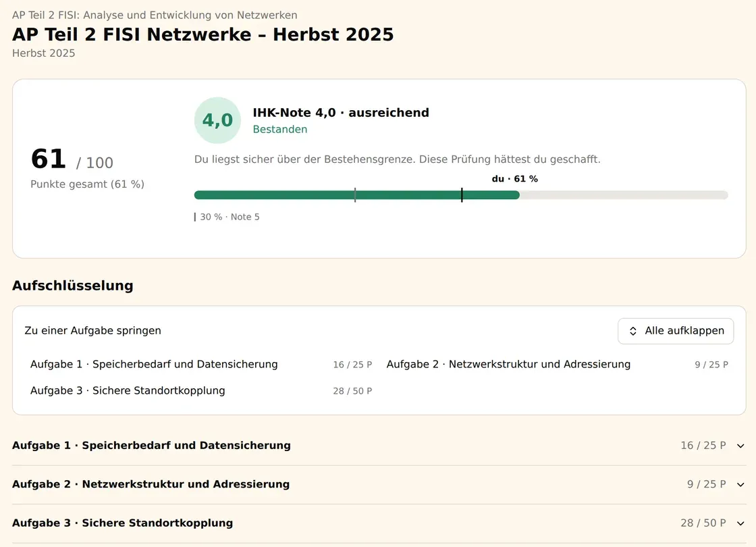Click the page title 'AP Teil 2 FISI Netzwerke – Herbst 2025'
The height and width of the screenshot is (547, 756).
203,34
